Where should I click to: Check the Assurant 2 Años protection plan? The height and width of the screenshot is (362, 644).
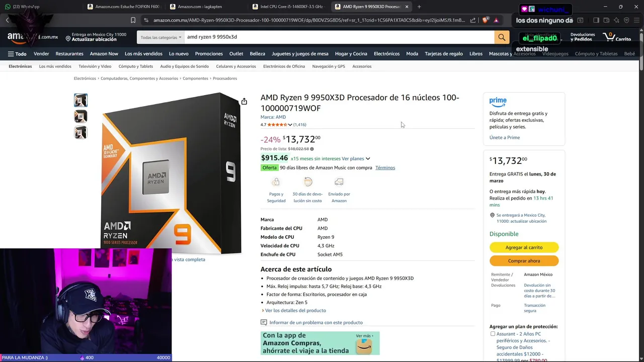[x=493, y=334]
